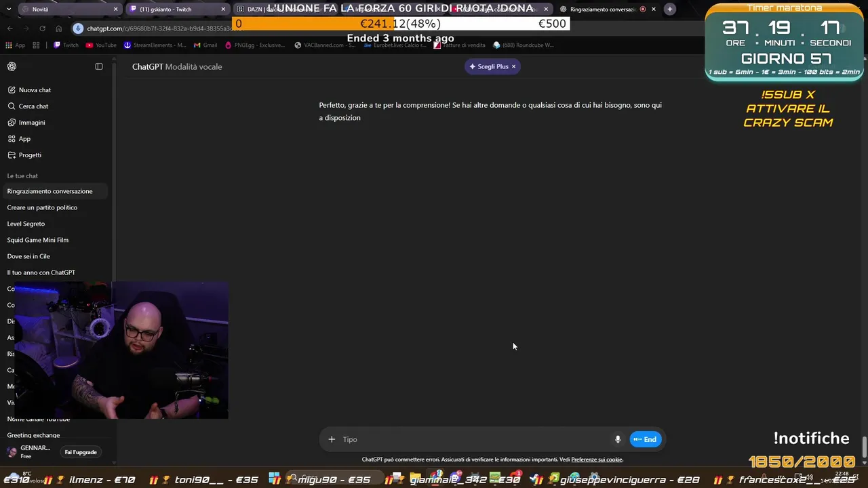
Task: Close the gskianto - Twitch tab
Action: tap(223, 9)
